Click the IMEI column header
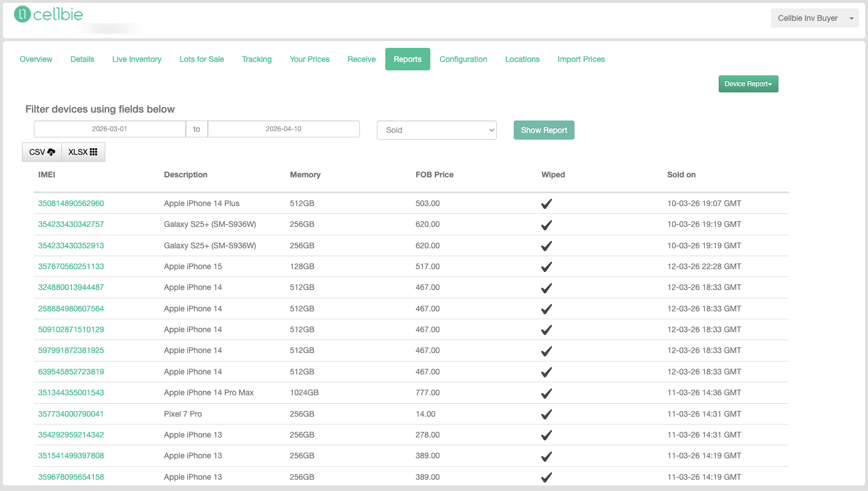 (47, 175)
